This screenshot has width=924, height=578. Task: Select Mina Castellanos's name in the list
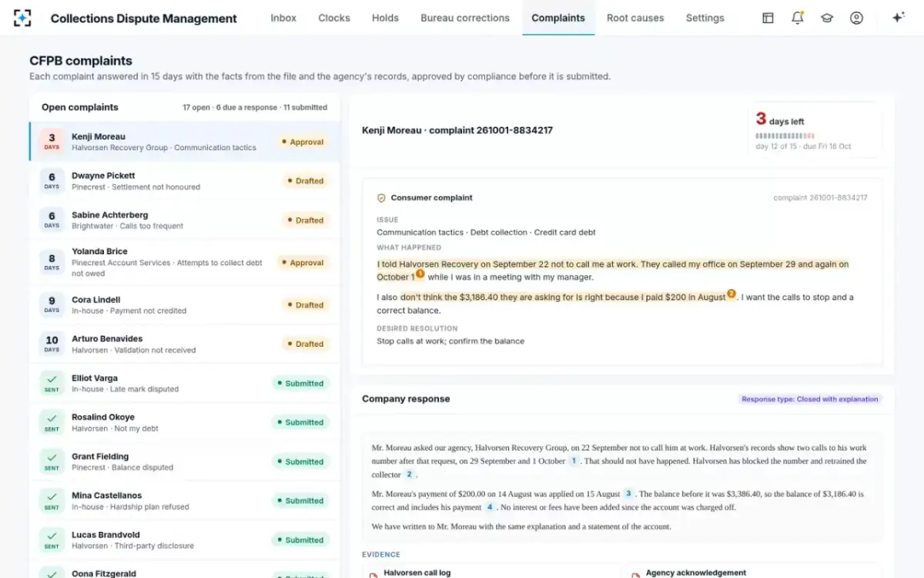click(107, 496)
